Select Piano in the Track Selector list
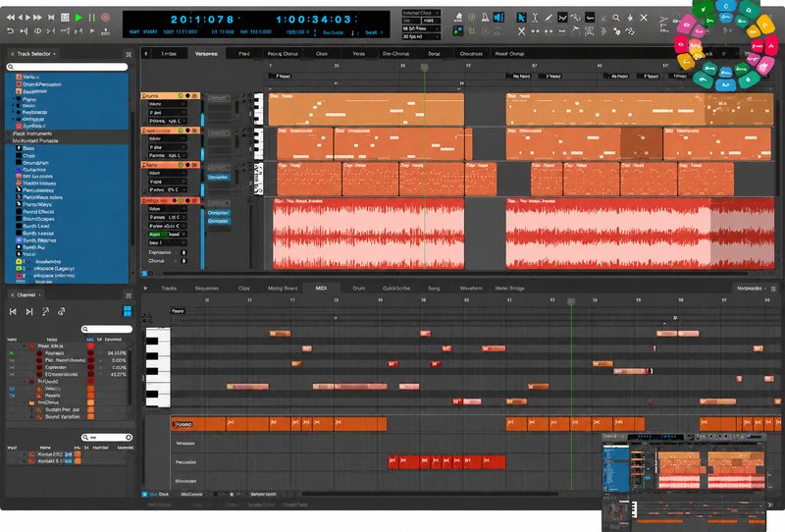Screen dimensions: 785x532 tap(29, 99)
